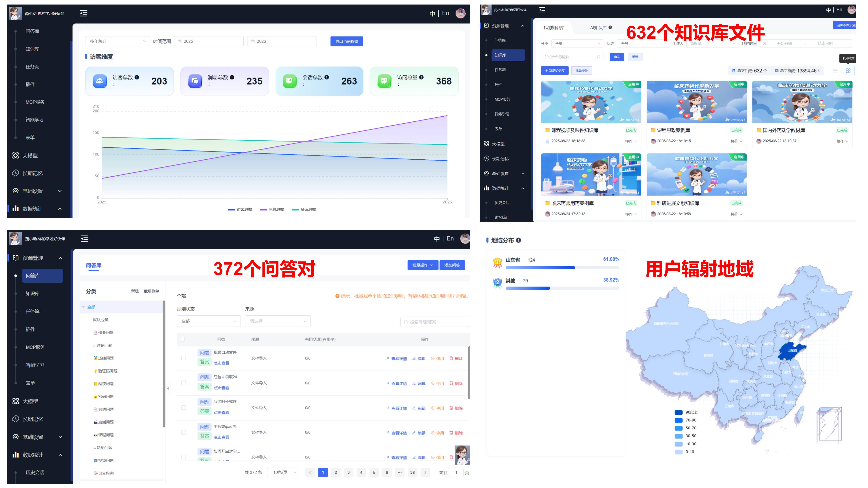Switch the knowledge base to list view
The height and width of the screenshot is (488, 868).
tap(835, 71)
